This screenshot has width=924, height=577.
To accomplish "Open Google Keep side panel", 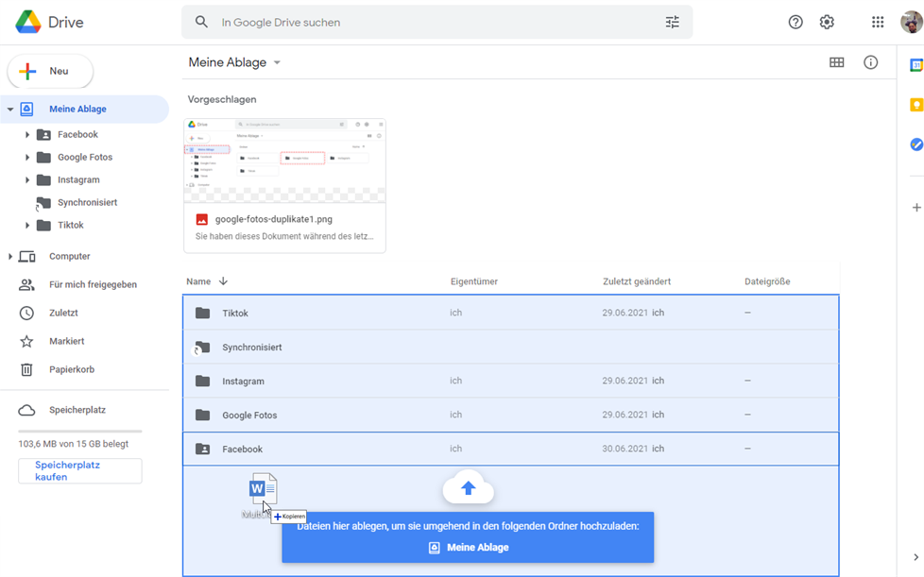I will [915, 105].
